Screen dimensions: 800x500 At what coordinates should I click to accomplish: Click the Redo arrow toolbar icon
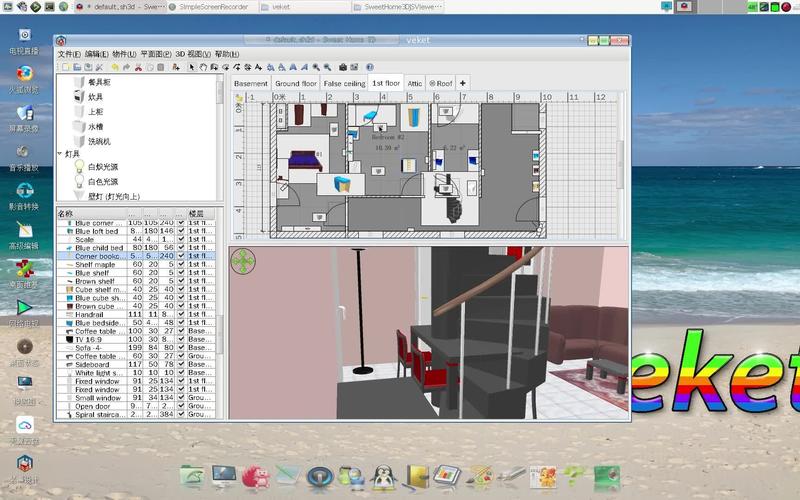[127, 67]
